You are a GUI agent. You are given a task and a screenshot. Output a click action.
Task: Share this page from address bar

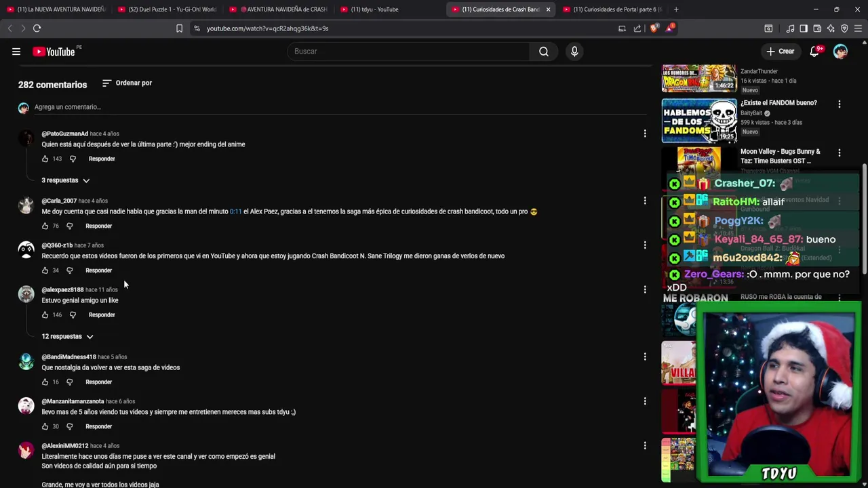click(x=637, y=28)
